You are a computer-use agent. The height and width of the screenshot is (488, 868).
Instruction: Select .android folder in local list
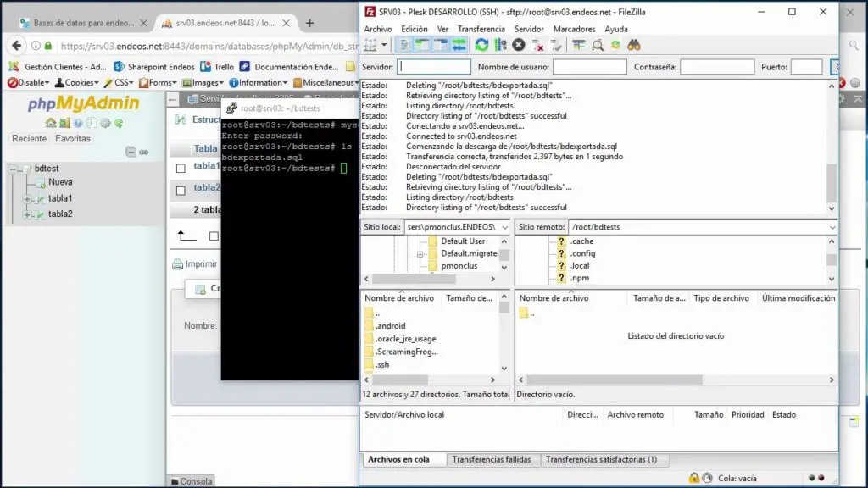click(x=390, y=326)
